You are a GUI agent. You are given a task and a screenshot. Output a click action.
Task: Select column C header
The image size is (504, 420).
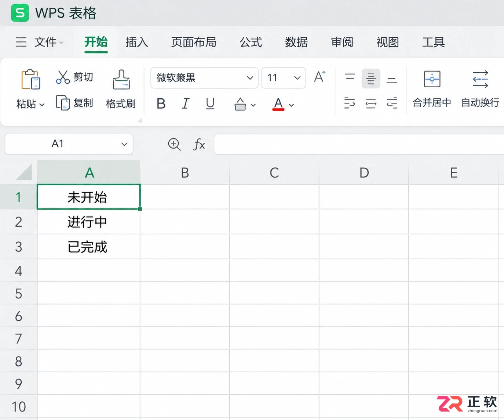pyautogui.click(x=274, y=172)
